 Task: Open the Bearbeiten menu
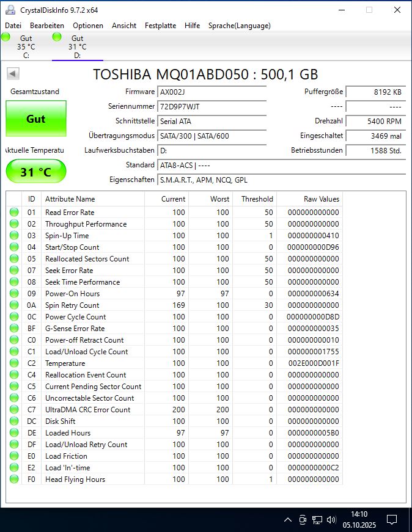point(47,26)
